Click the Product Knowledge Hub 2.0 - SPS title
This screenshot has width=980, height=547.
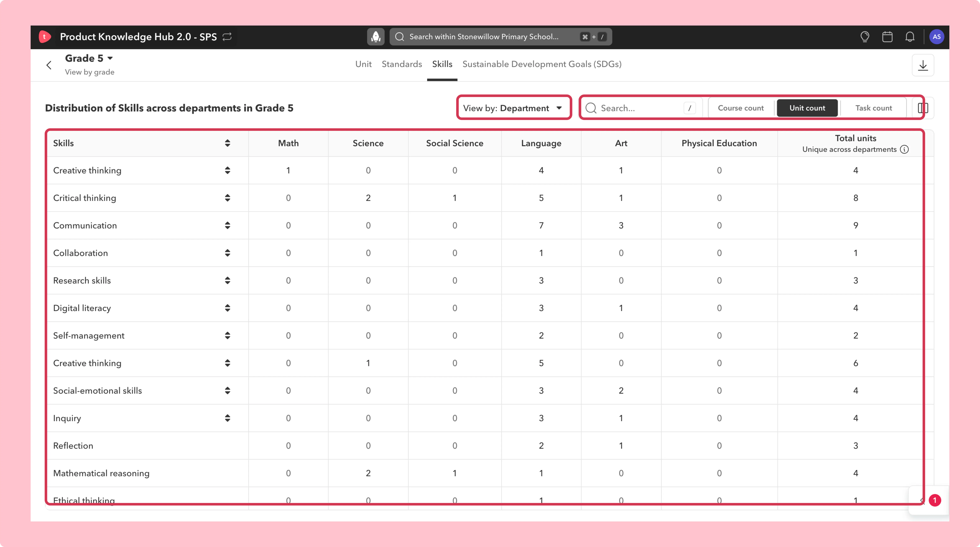(x=138, y=37)
